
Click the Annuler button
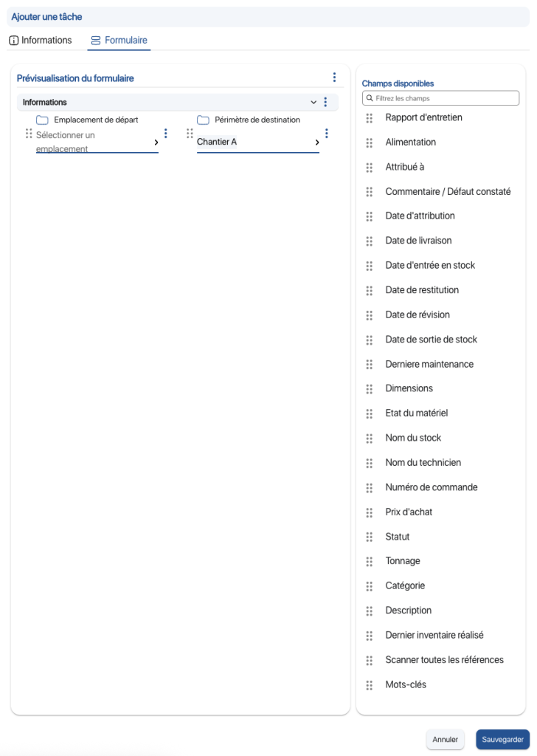[x=445, y=739]
